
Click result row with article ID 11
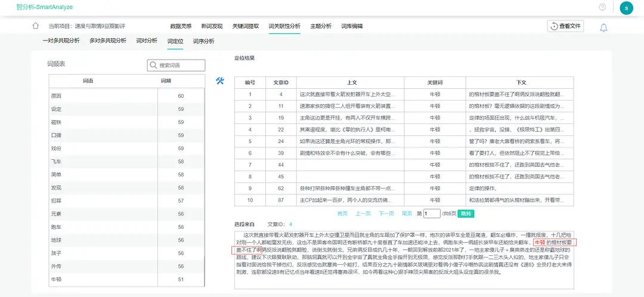[403, 106]
